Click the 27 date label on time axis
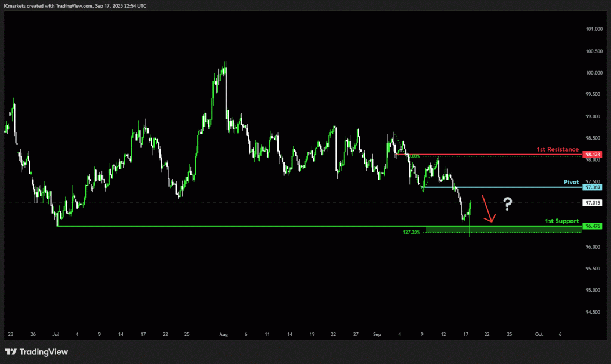 click(356, 334)
